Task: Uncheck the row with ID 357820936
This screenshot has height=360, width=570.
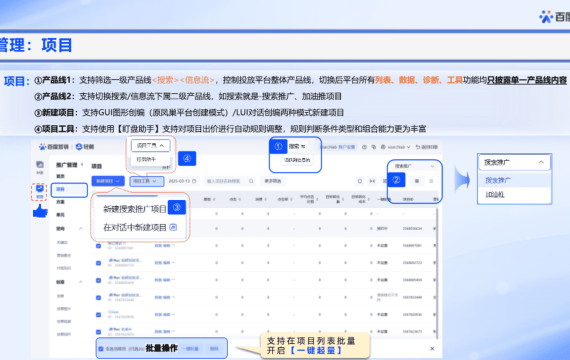Action: 99,315
